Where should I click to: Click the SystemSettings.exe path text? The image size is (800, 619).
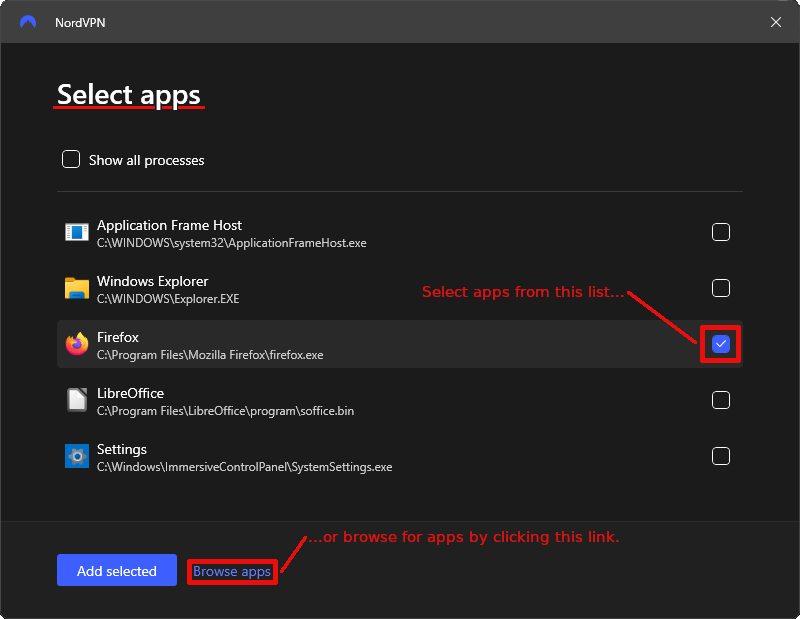244,467
